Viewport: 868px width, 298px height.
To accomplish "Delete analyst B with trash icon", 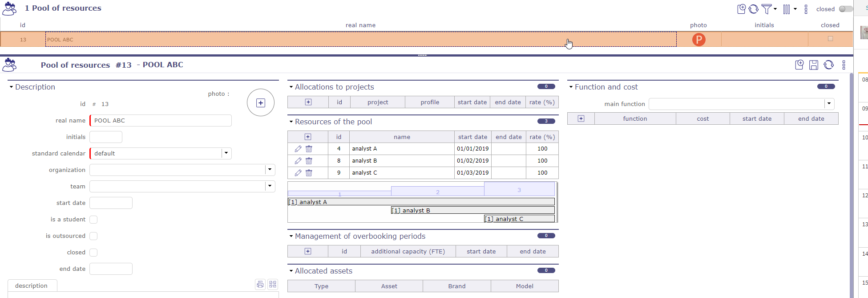I will pyautogui.click(x=309, y=161).
